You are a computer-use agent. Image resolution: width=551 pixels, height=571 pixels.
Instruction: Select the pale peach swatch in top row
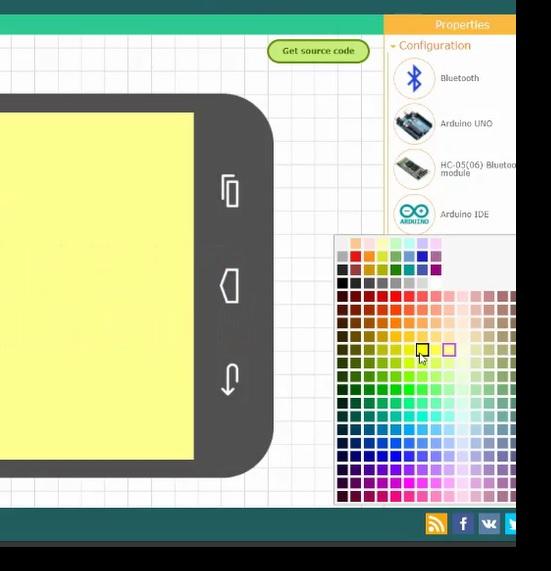pyautogui.click(x=356, y=243)
